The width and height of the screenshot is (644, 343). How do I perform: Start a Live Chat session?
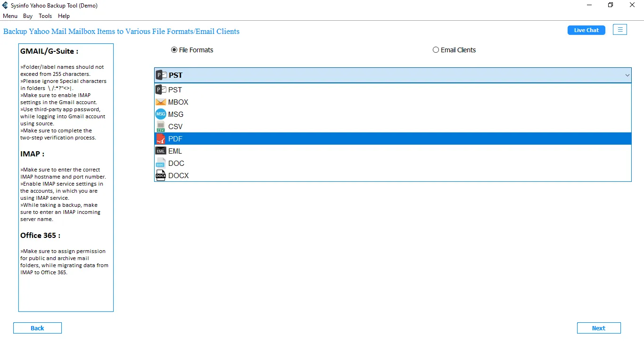coord(586,30)
